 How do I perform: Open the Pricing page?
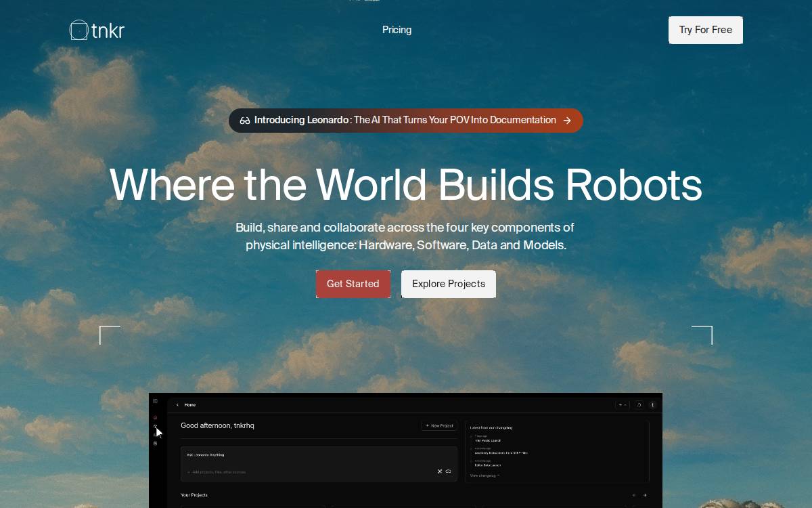(397, 30)
